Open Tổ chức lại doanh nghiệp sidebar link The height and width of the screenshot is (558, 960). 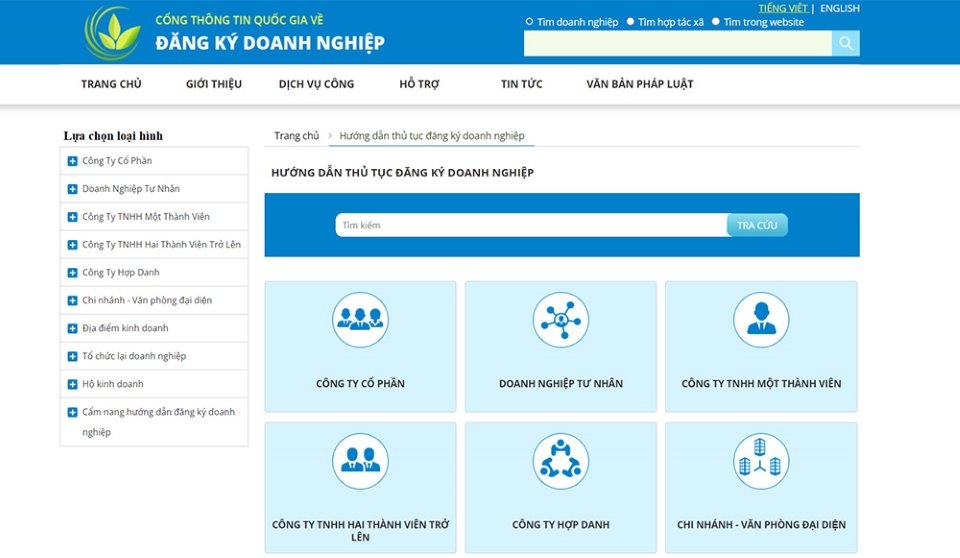[x=134, y=356]
